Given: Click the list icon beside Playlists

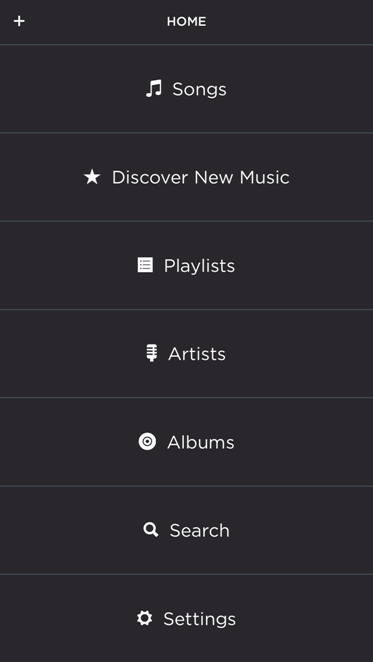Looking at the screenshot, I should click(x=145, y=265).
